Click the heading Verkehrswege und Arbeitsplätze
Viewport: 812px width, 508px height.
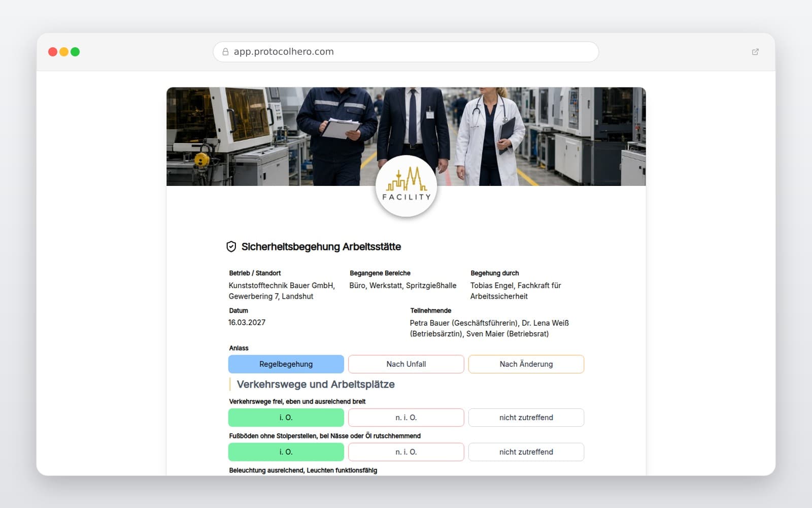(316, 385)
